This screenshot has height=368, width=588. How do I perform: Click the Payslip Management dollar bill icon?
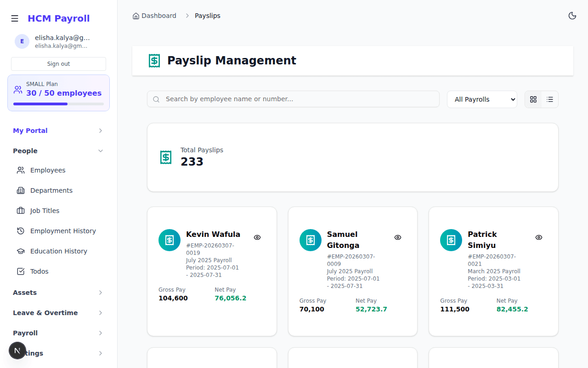point(154,60)
